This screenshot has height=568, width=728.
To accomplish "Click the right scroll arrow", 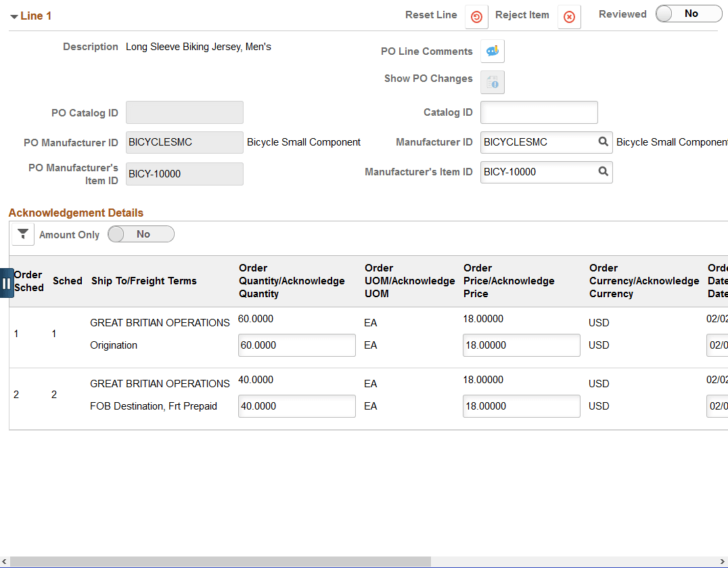I will tap(723, 561).
